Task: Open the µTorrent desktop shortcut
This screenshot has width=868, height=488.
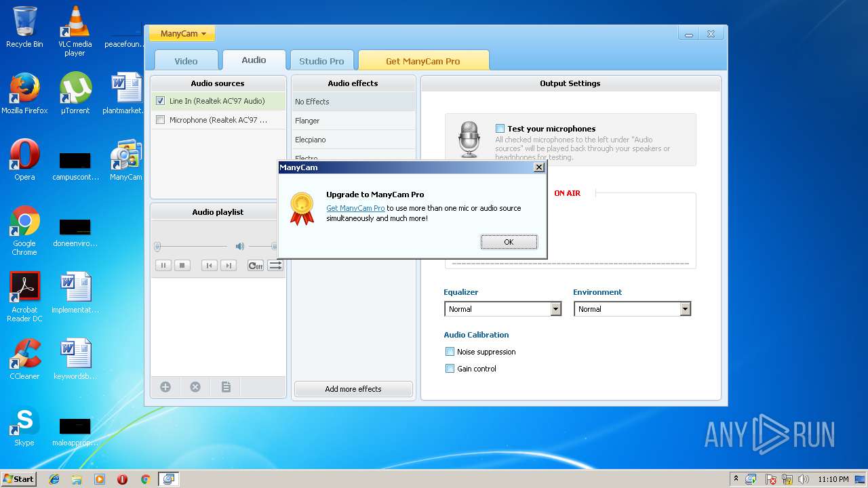Action: [x=75, y=94]
